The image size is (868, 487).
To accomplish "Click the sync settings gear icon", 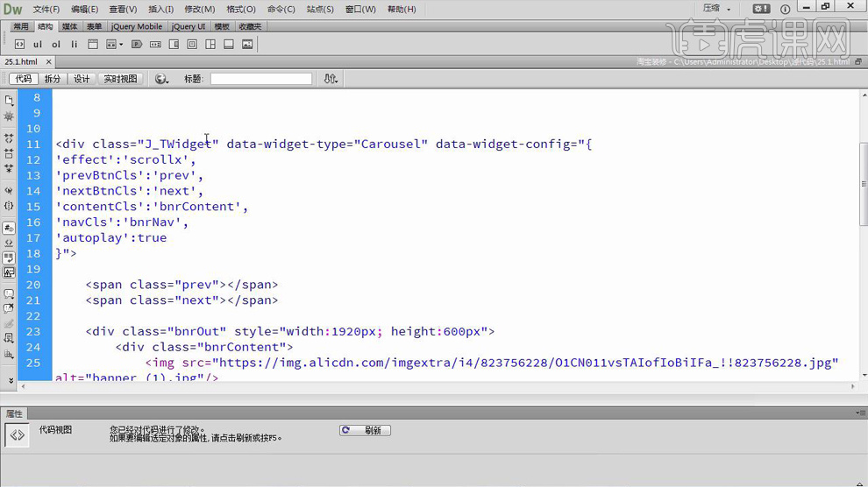I will (x=761, y=9).
